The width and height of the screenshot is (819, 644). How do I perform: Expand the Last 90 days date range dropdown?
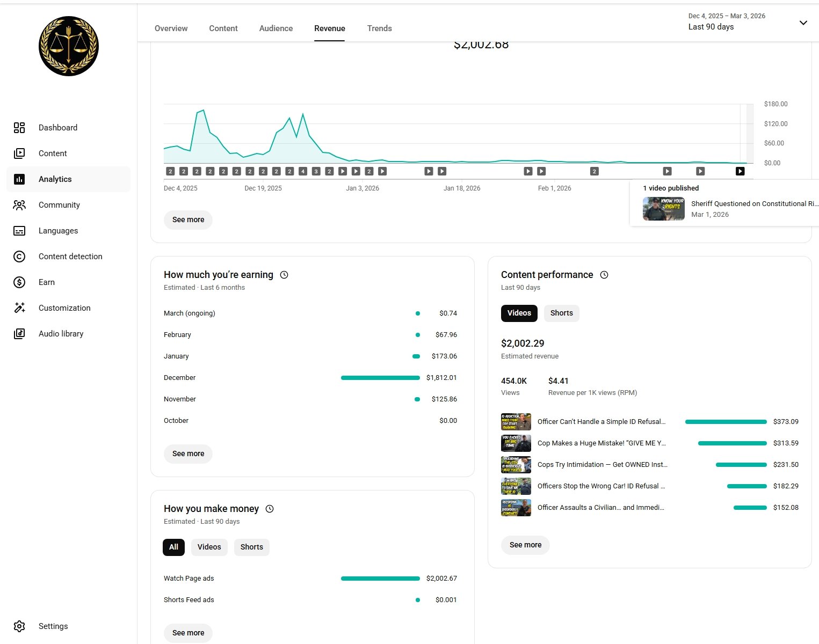click(803, 23)
